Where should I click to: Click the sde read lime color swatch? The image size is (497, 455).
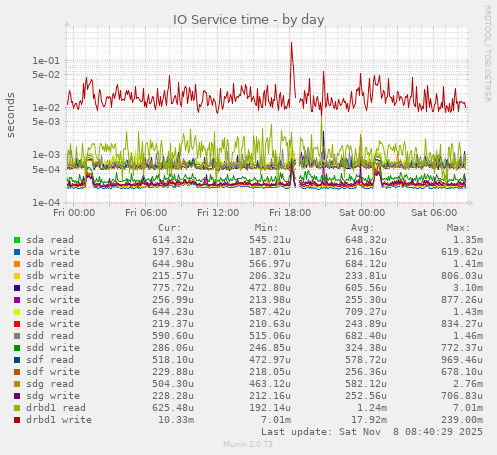17,312
